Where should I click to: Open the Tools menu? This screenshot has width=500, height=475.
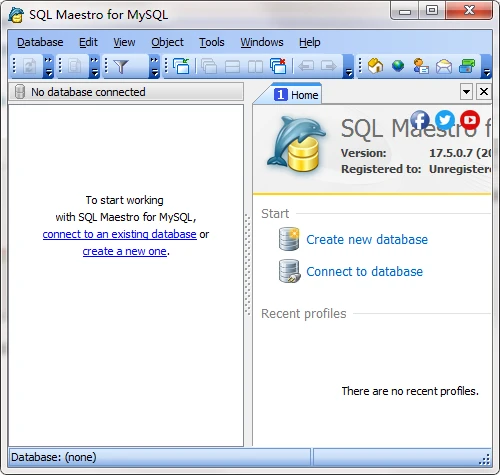click(x=212, y=42)
